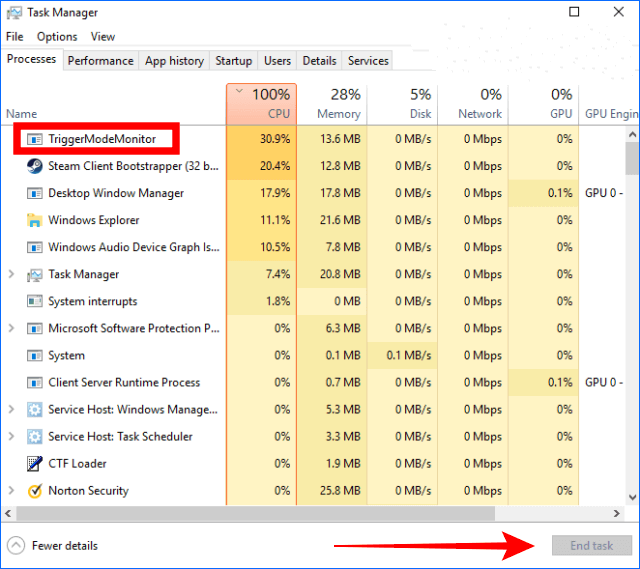640x569 pixels.
Task: Click the 30.9% CPU value
Action: [x=275, y=139]
